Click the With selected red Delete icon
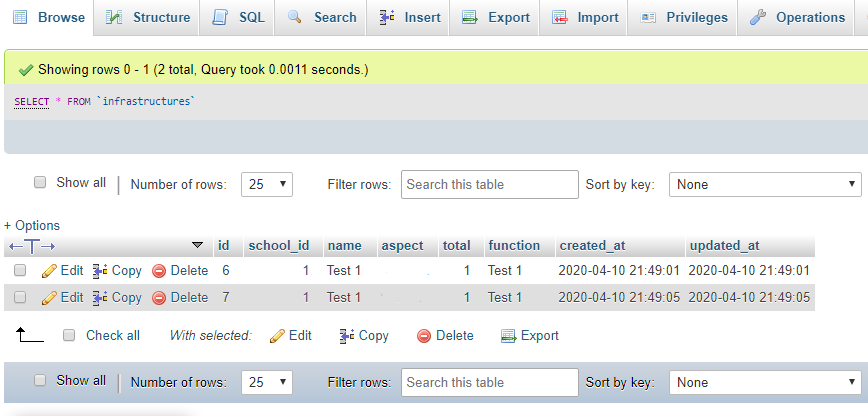Screen dimensions: 868x416 click(424, 336)
